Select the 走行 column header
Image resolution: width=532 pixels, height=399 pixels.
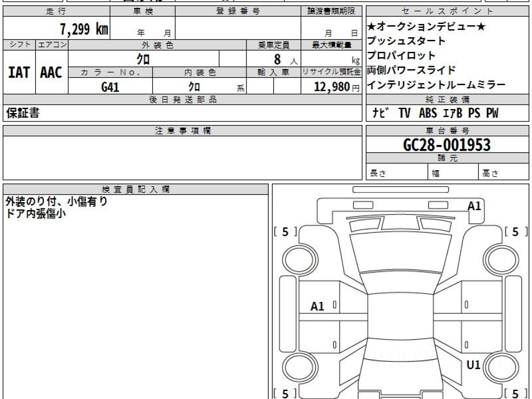[x=56, y=12]
